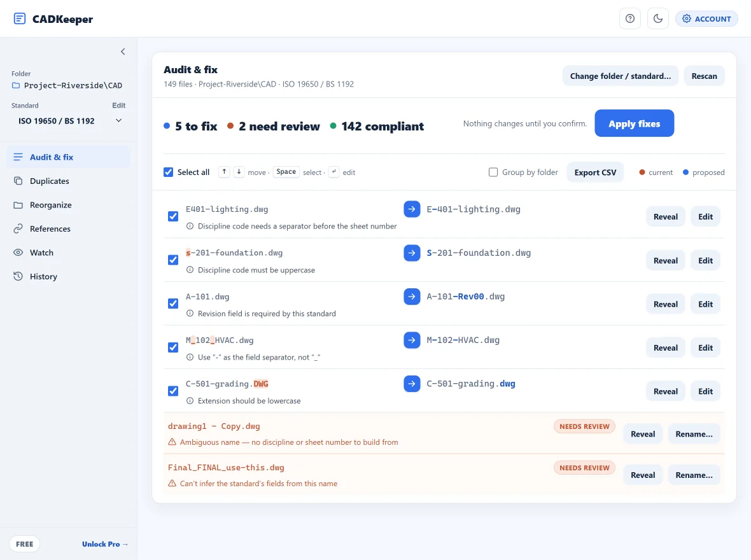Open the Duplicates section
Screen dimensions: 751x560
point(68,181)
